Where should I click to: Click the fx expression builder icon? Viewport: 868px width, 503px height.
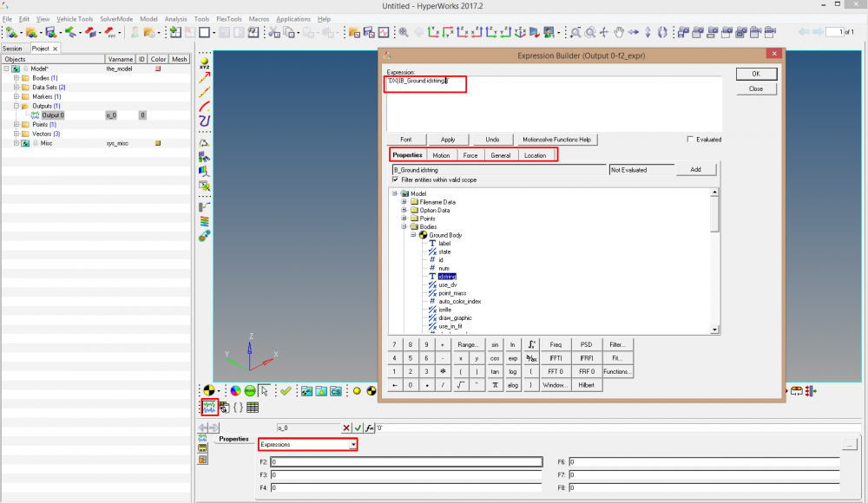tap(369, 428)
